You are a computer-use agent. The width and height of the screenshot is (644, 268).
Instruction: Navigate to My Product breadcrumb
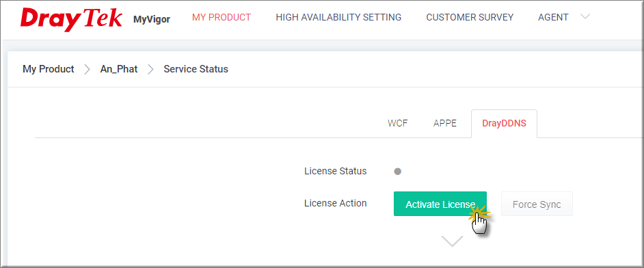pyautogui.click(x=49, y=69)
